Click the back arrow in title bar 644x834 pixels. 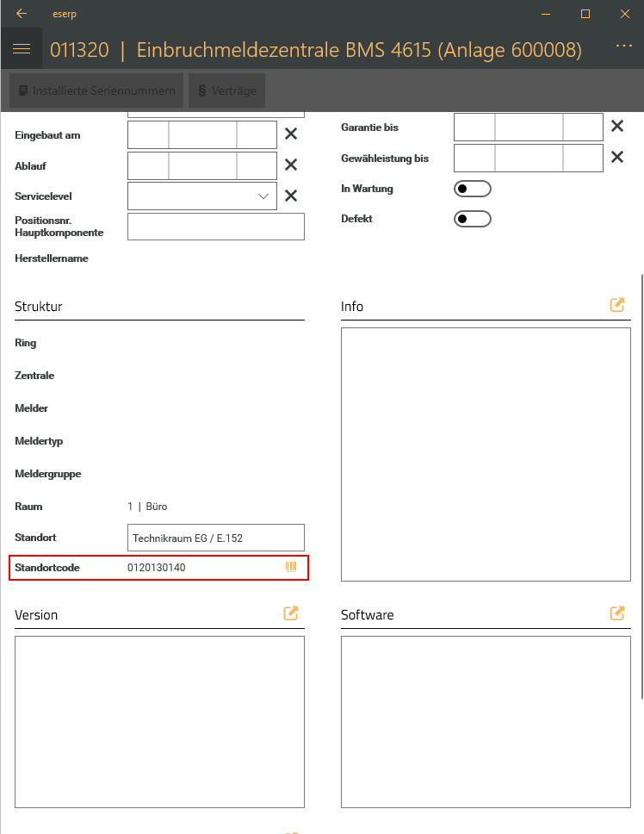pos(22,14)
